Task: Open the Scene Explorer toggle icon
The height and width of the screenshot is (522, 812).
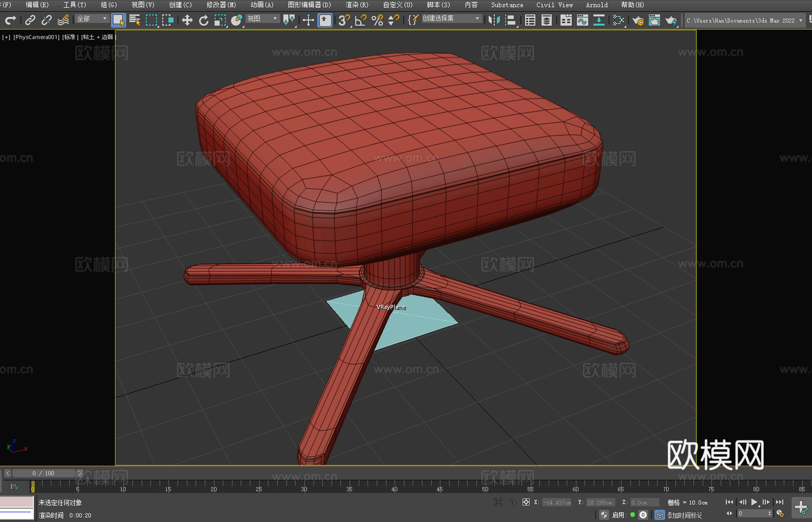Action: [x=530, y=20]
